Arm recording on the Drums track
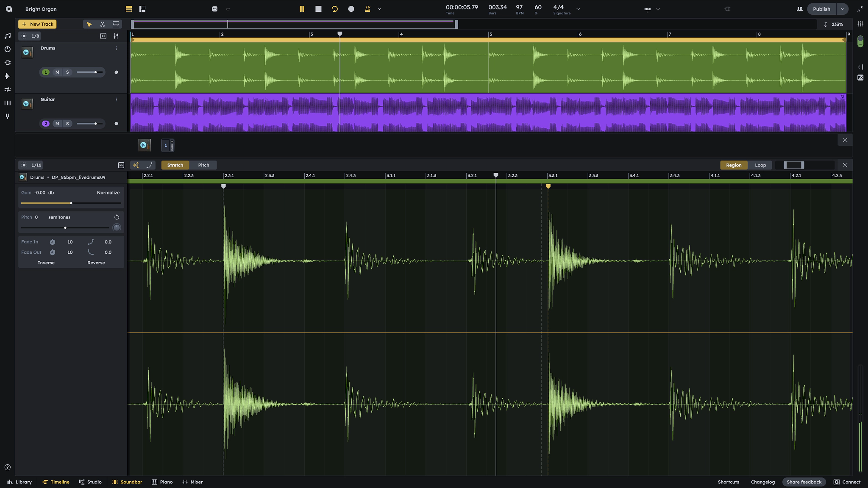This screenshot has width=868, height=488. tap(116, 72)
